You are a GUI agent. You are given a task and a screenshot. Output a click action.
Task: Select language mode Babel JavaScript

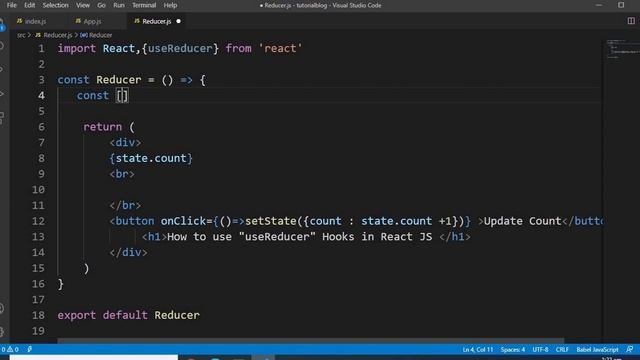coord(597,349)
